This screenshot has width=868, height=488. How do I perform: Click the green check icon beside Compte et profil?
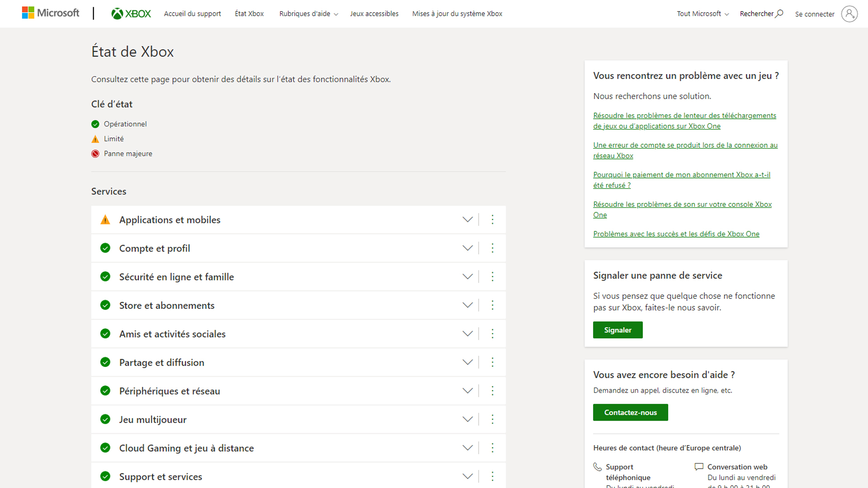[x=105, y=248]
